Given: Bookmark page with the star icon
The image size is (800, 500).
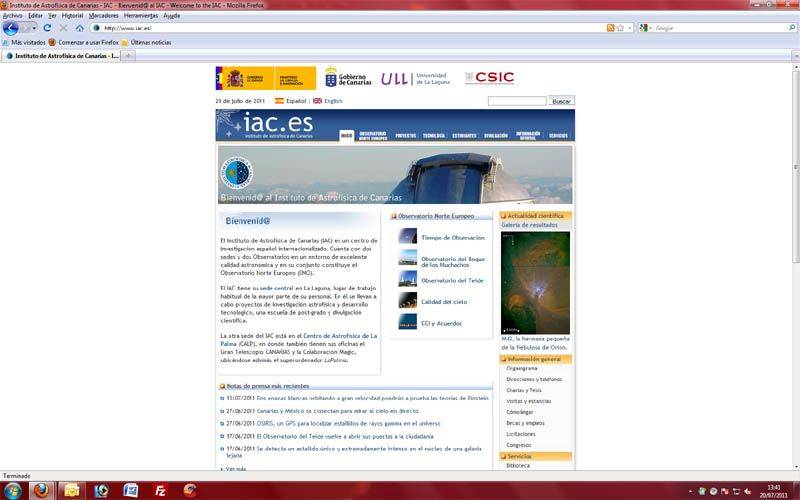Looking at the screenshot, I should tap(620, 28).
